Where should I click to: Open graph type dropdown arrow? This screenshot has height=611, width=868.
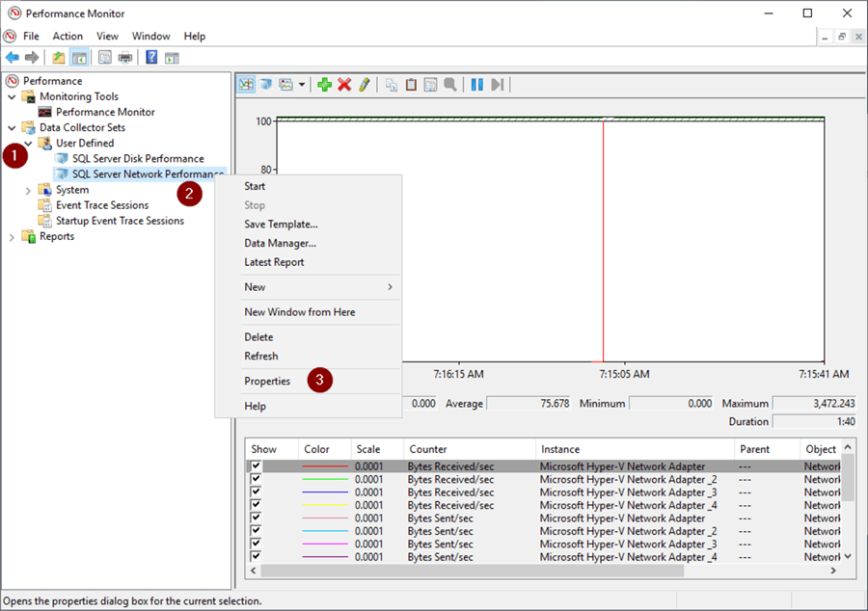coord(302,85)
